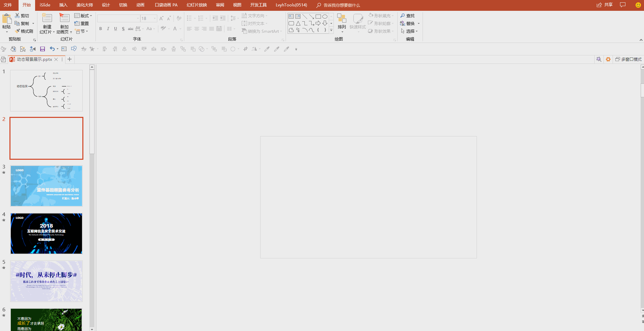The width and height of the screenshot is (644, 331).
Task: Select the right arrow shape in gallery
Action: pyautogui.click(x=318, y=23)
